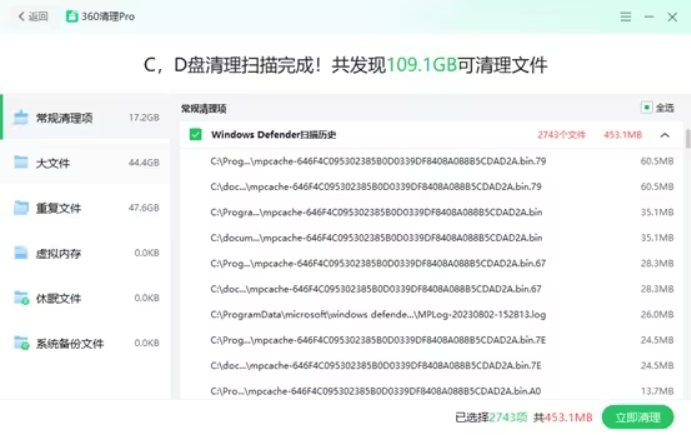Switch to 重复文件 category
Screen dimensions: 691x435
86,208
